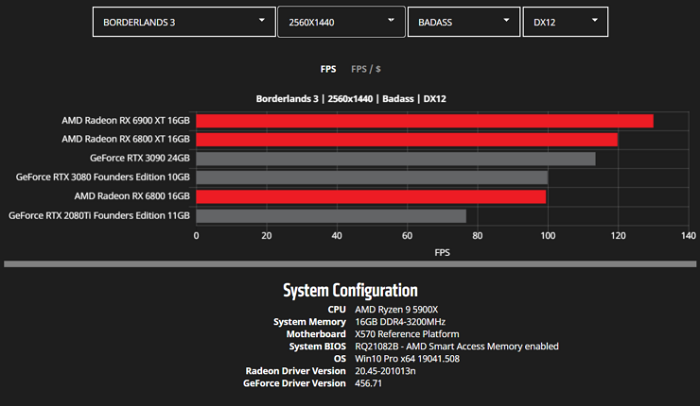This screenshot has height=406, width=700.
Task: Click the AMD Radeon RX 6800 XT 16GB label
Action: (x=125, y=140)
